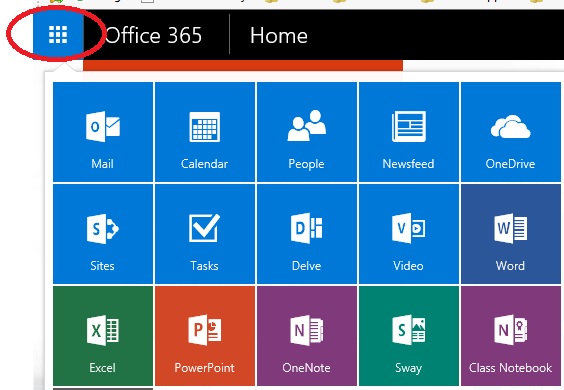Click the Office 365 header text

pyautogui.click(x=153, y=36)
